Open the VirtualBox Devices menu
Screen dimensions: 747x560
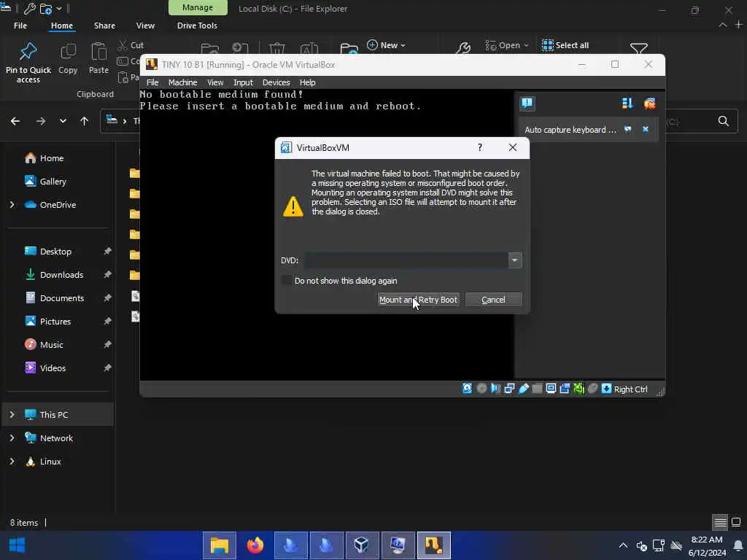click(x=276, y=82)
